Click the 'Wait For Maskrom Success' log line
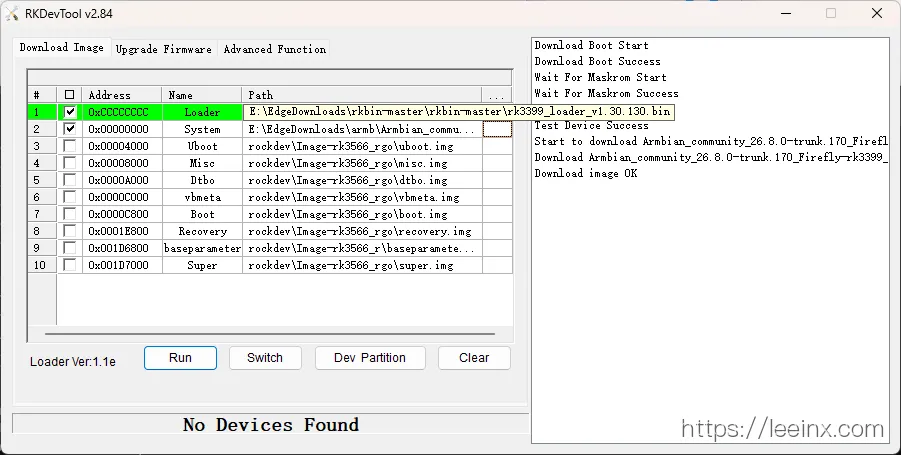Viewport: 901px width, 455px height. pyautogui.click(x=606, y=93)
